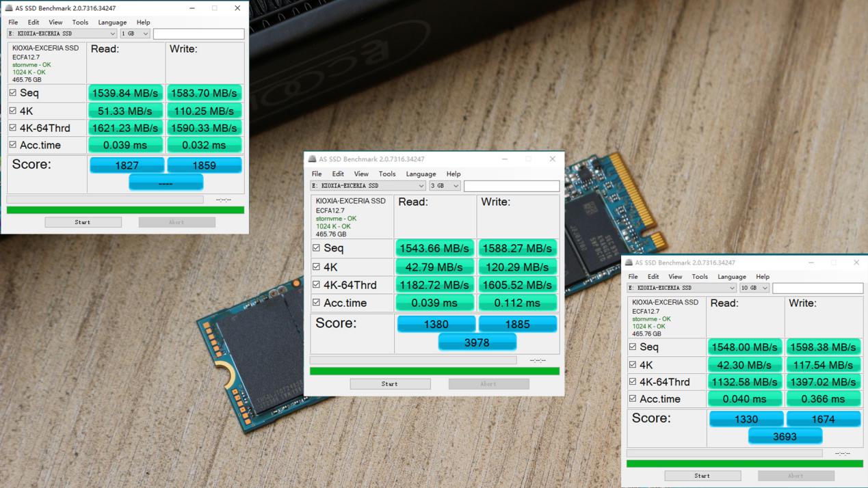
Task: Open Tools menu in 3 GB window
Action: (x=387, y=174)
